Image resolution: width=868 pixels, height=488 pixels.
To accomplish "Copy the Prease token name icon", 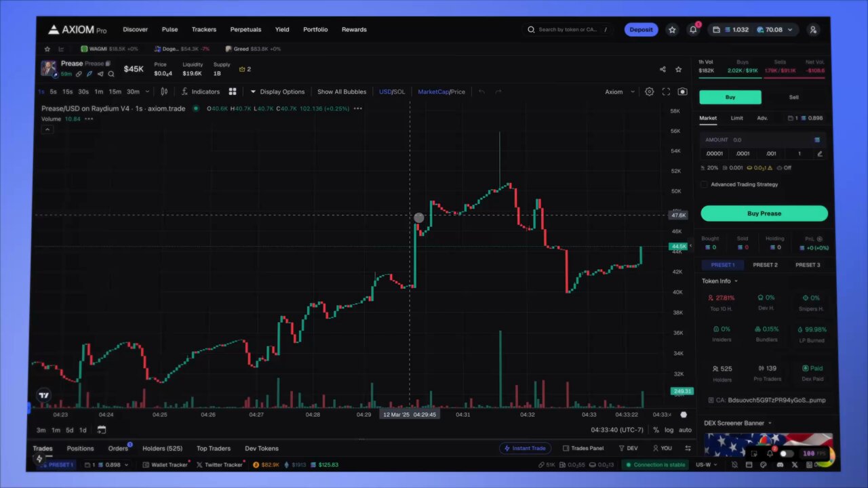I will click(108, 64).
